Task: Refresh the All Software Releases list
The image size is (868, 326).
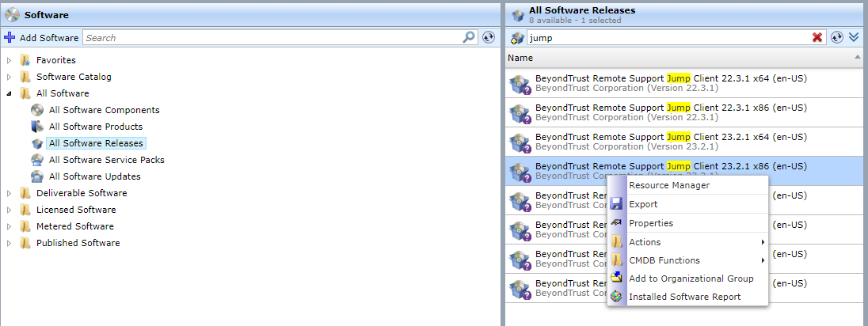Action: pos(837,38)
